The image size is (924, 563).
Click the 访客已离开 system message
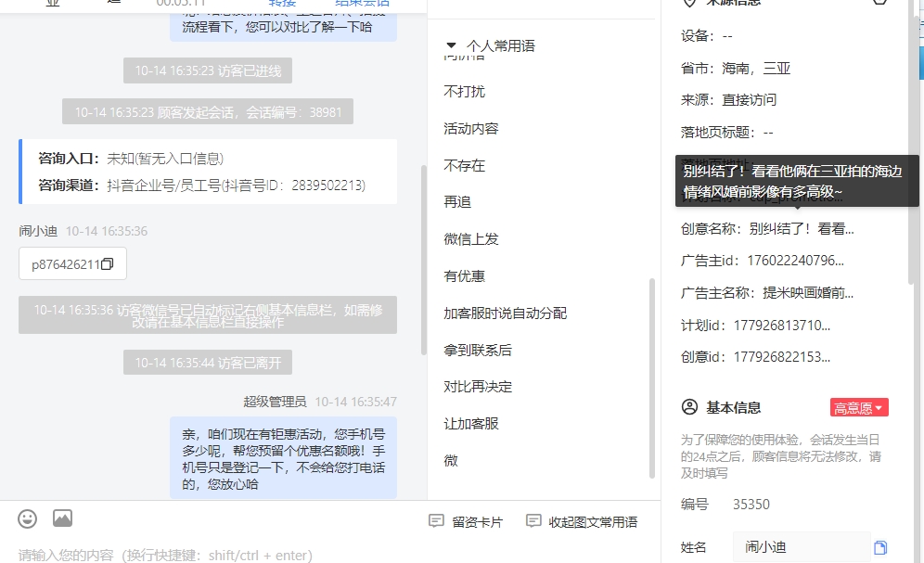click(208, 363)
